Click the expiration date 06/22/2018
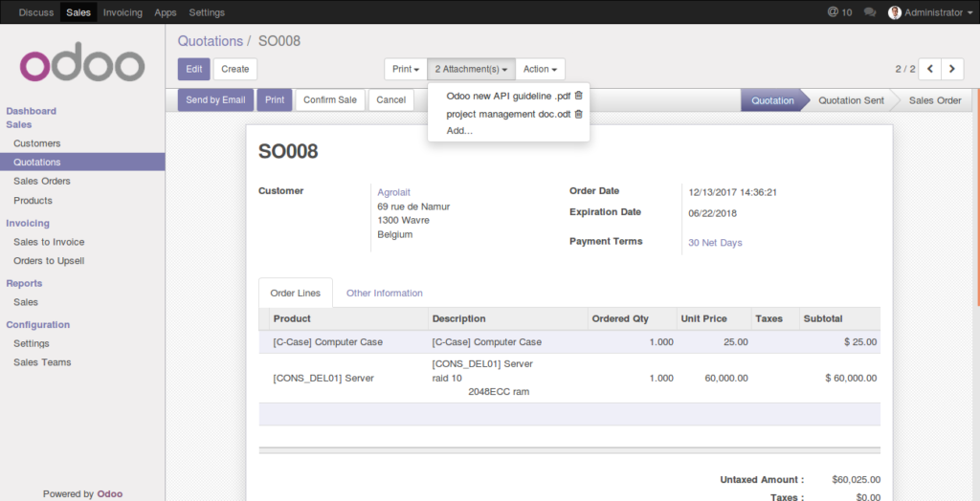The height and width of the screenshot is (501, 980). tap(712, 213)
